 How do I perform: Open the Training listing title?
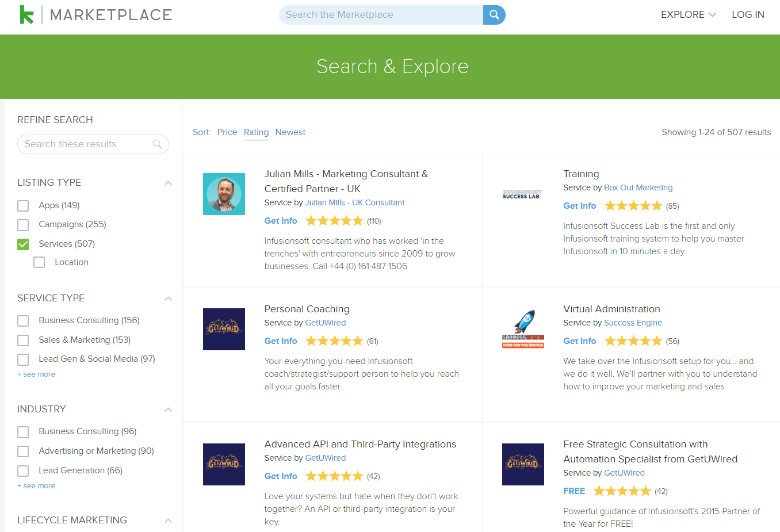pos(581,174)
